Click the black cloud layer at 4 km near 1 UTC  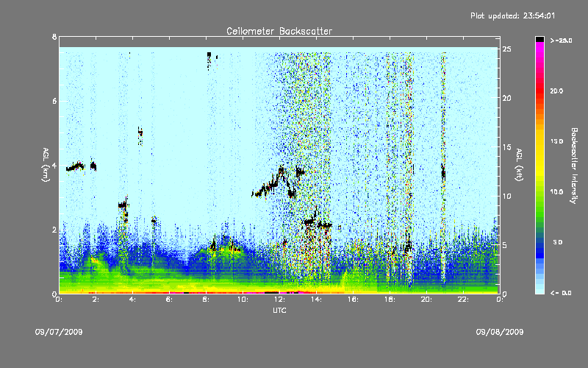point(76,167)
